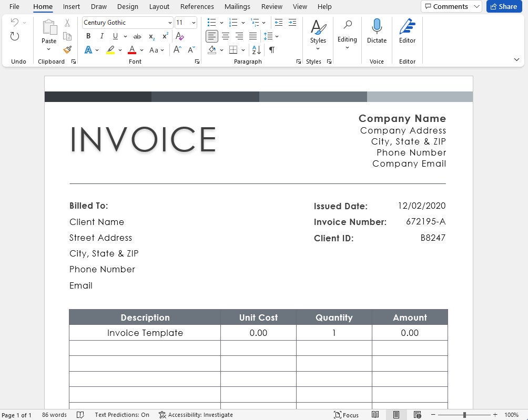Click the Redo icon
528x420 pixels.
coord(15,36)
